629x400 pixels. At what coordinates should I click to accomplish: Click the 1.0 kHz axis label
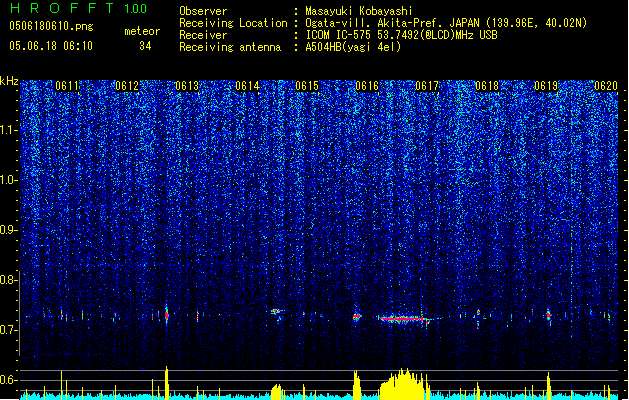[x=8, y=180]
